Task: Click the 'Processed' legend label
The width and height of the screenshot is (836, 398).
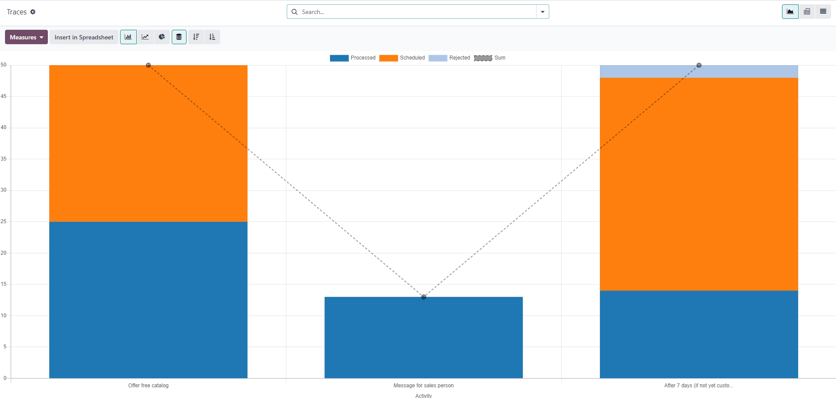Action: coord(363,58)
